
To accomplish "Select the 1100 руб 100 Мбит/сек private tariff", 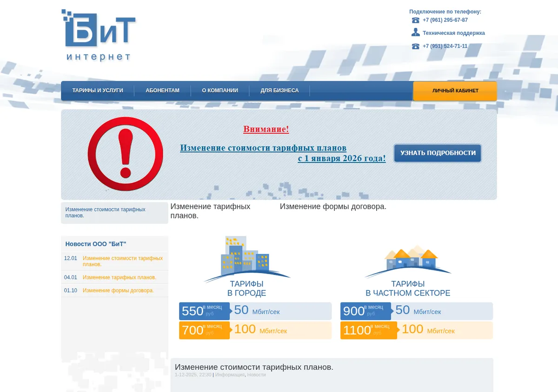I will (x=417, y=330).
